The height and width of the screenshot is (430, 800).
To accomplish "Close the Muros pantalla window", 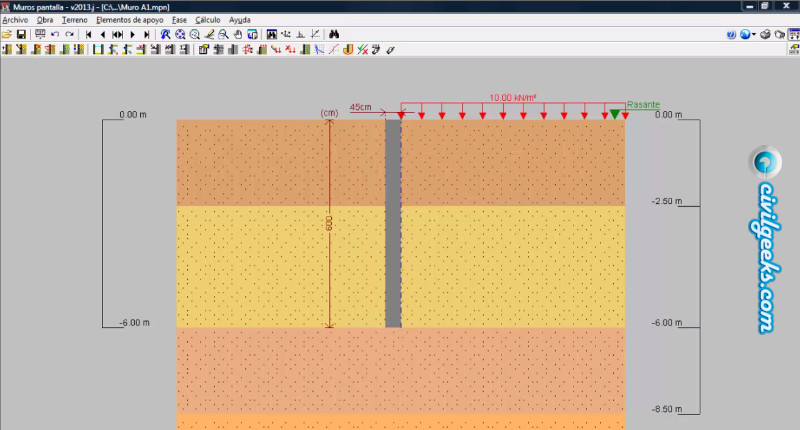I will 786,6.
